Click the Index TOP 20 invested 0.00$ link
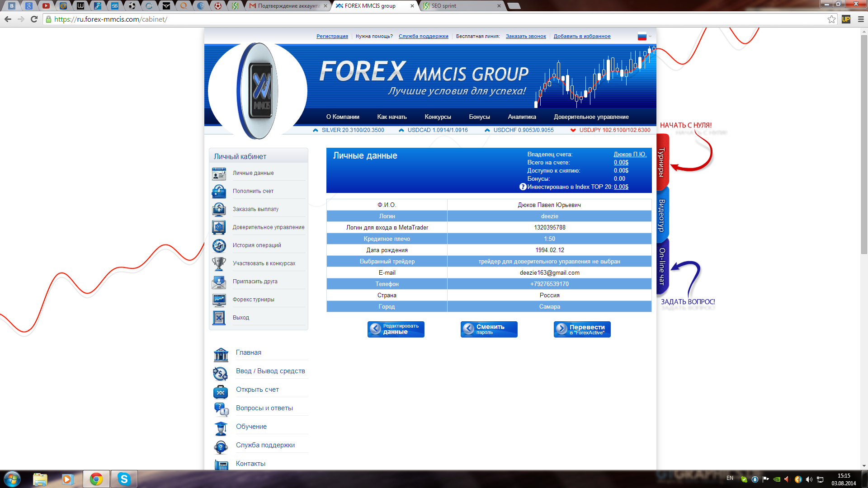 [x=621, y=187]
